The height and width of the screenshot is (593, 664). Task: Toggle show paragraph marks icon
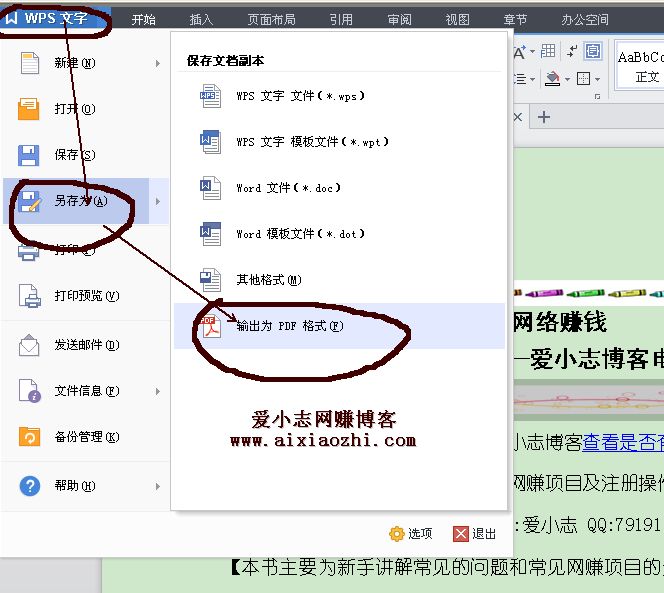click(572, 52)
